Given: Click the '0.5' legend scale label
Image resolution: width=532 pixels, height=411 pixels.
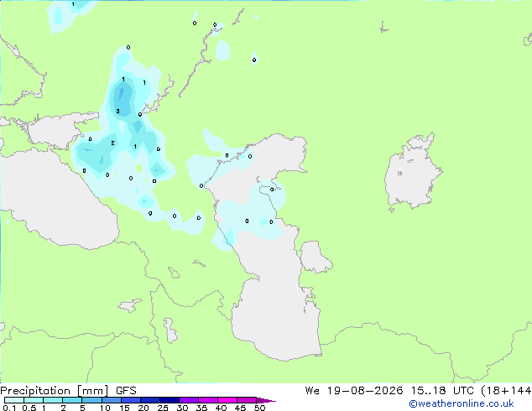Looking at the screenshot, I should (29, 408).
